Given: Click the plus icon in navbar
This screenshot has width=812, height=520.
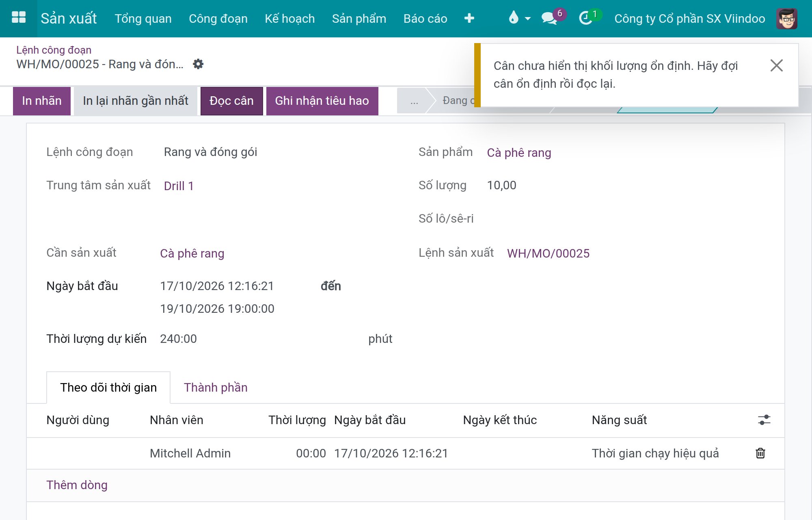Looking at the screenshot, I should click(x=469, y=18).
